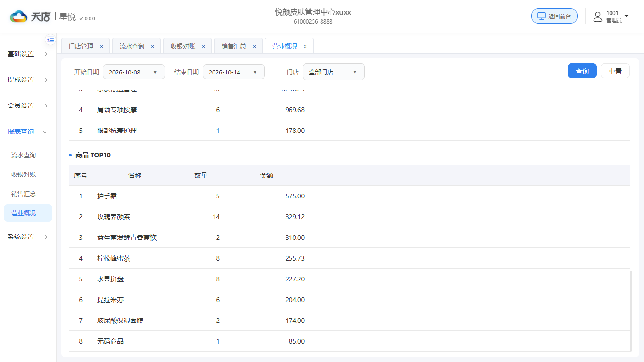Click the 玻尿酸保湿面膜 product name

coord(120,321)
